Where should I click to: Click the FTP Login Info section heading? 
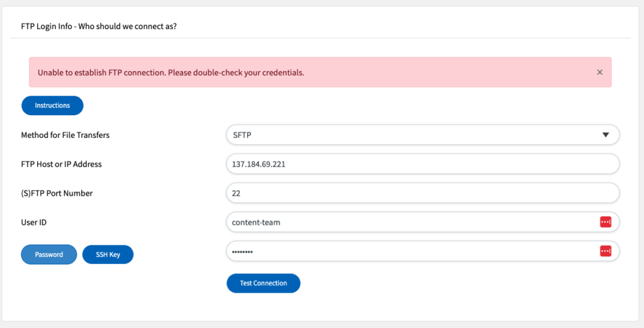pos(99,26)
